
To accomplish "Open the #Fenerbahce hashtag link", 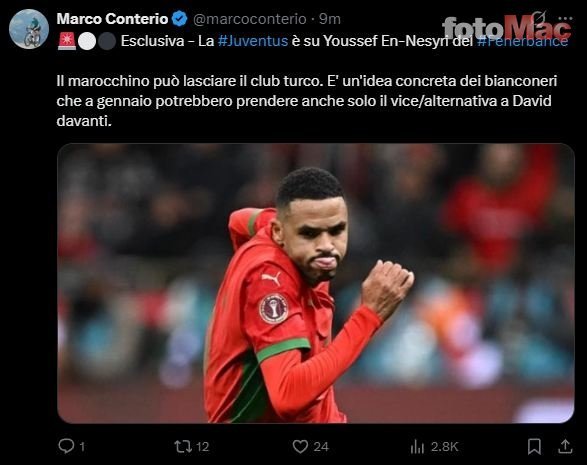I will click(x=523, y=41).
